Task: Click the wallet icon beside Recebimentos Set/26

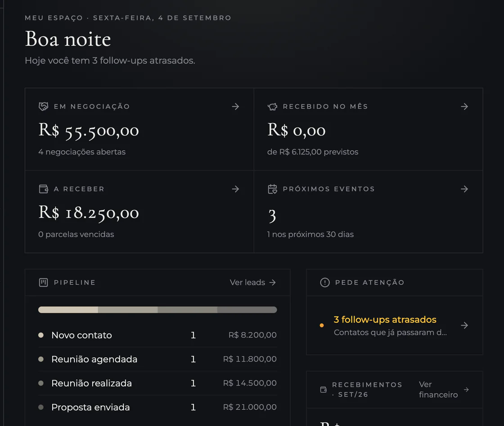Action: click(324, 390)
